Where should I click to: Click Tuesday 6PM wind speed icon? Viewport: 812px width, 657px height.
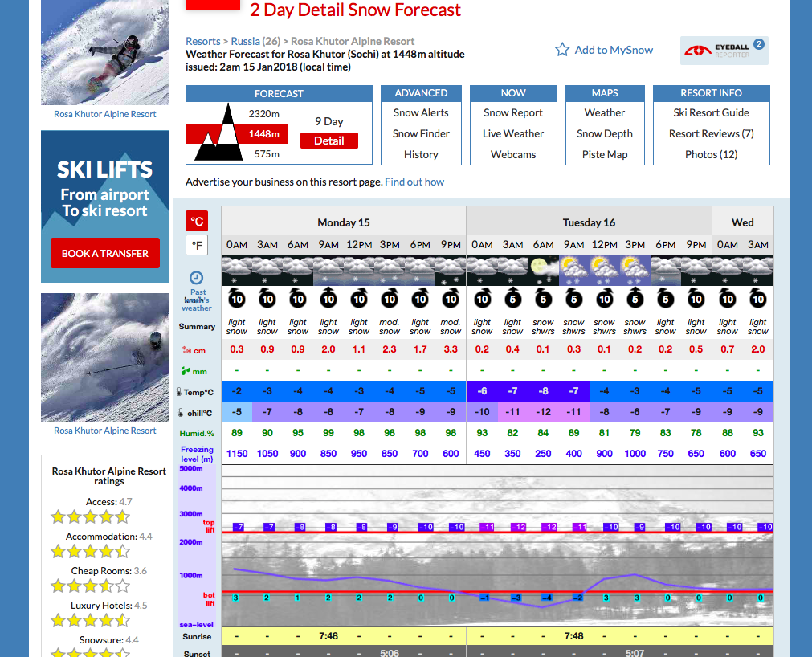(666, 298)
